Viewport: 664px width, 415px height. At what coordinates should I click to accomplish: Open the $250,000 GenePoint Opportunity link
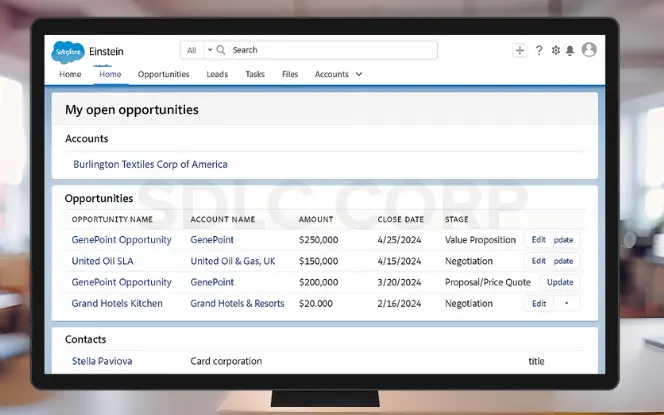pyautogui.click(x=122, y=240)
